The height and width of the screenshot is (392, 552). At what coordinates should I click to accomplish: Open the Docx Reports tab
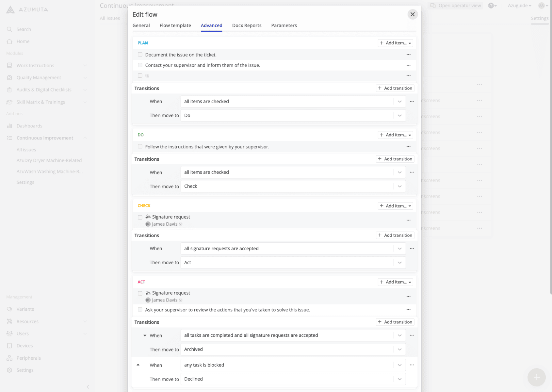pos(247,25)
